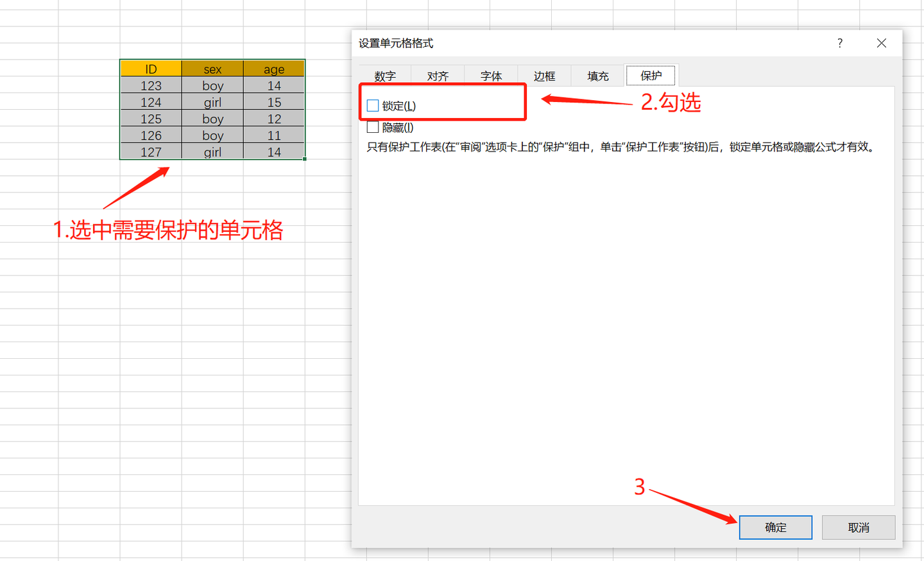
Task: Open help with the question mark icon
Action: tap(839, 43)
